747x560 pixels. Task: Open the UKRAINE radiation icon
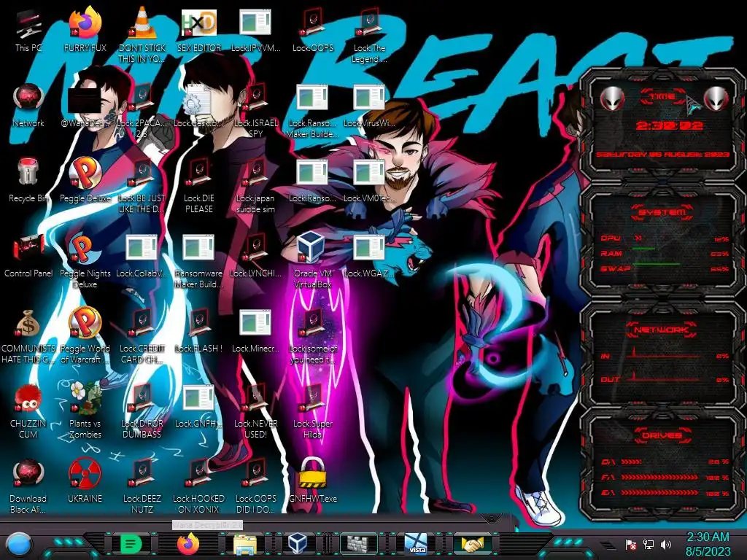click(85, 481)
